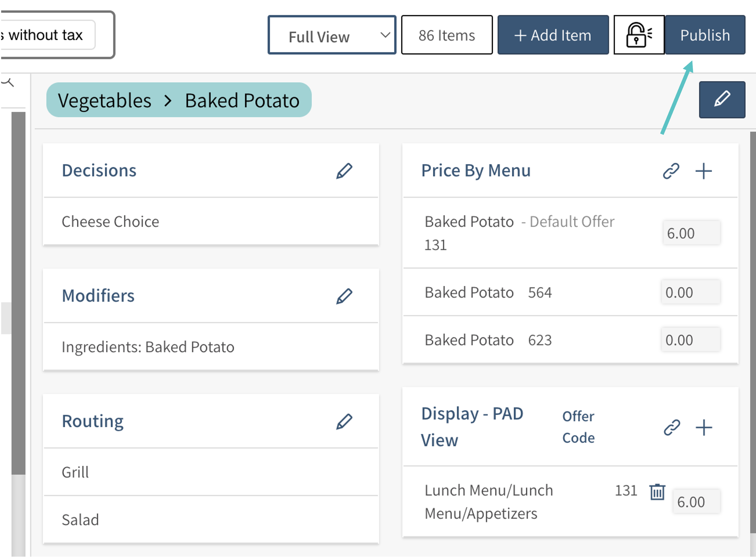Delete the Lunch Menu Appetizers display entry
Screen dimensions: 756x557
click(x=657, y=492)
